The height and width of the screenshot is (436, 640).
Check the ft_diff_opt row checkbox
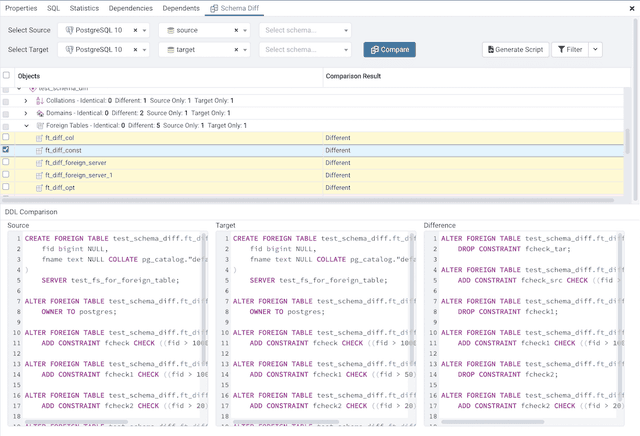[6, 187]
